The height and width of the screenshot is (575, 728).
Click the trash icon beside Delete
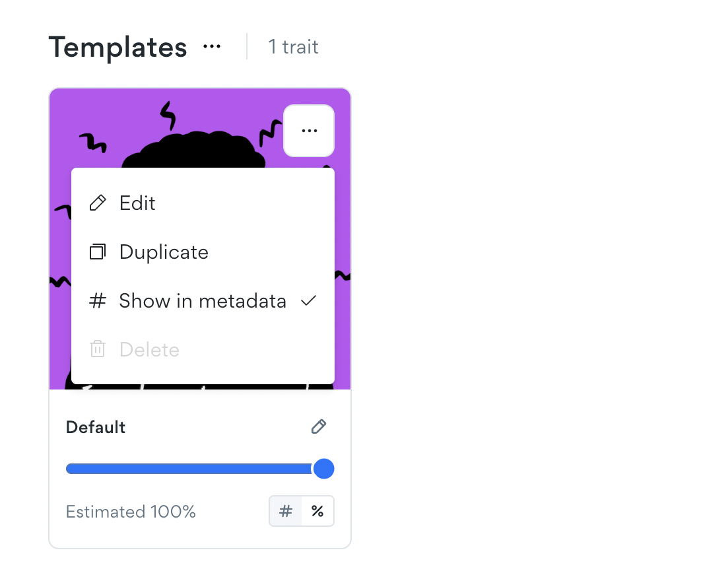pos(98,349)
